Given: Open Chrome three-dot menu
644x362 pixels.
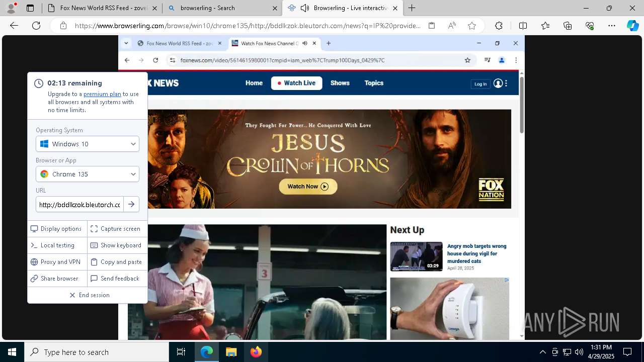Looking at the screenshot, I should pos(516,60).
